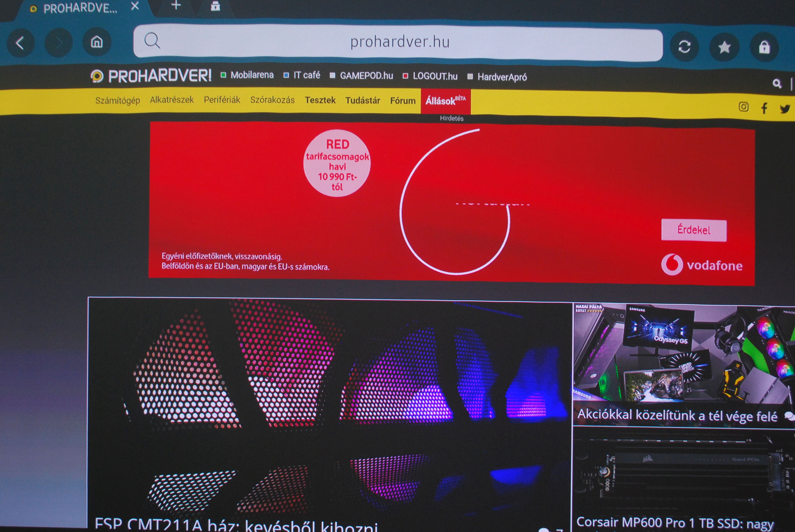Click the padlock icon in browser toolbar
This screenshot has height=532, width=795.
point(764,47)
